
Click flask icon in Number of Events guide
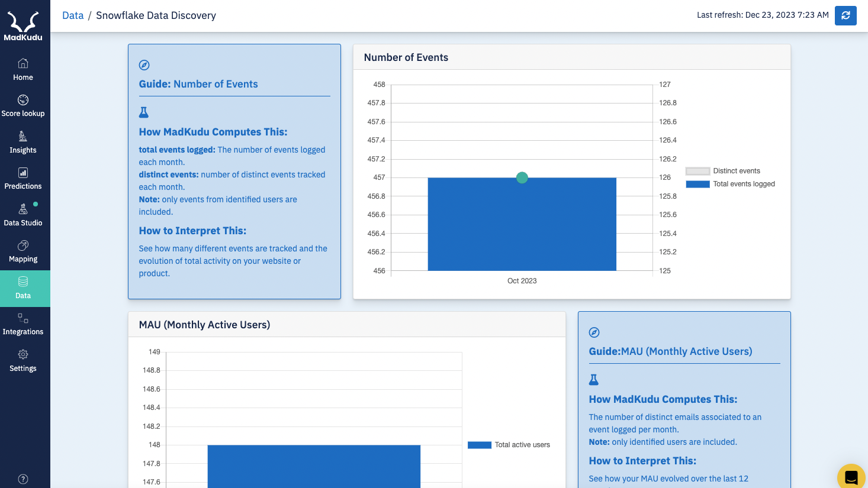[x=144, y=112]
